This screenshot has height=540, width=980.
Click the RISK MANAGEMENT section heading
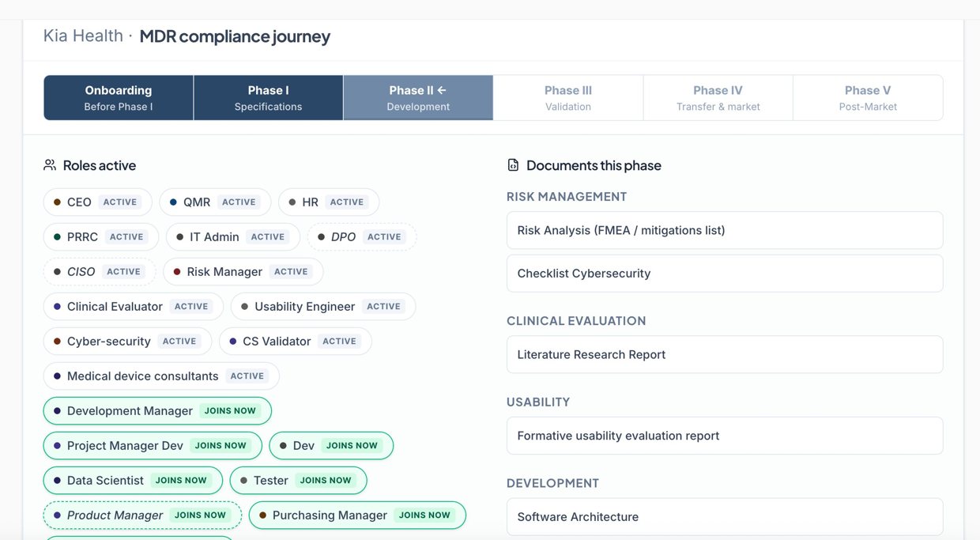point(567,196)
